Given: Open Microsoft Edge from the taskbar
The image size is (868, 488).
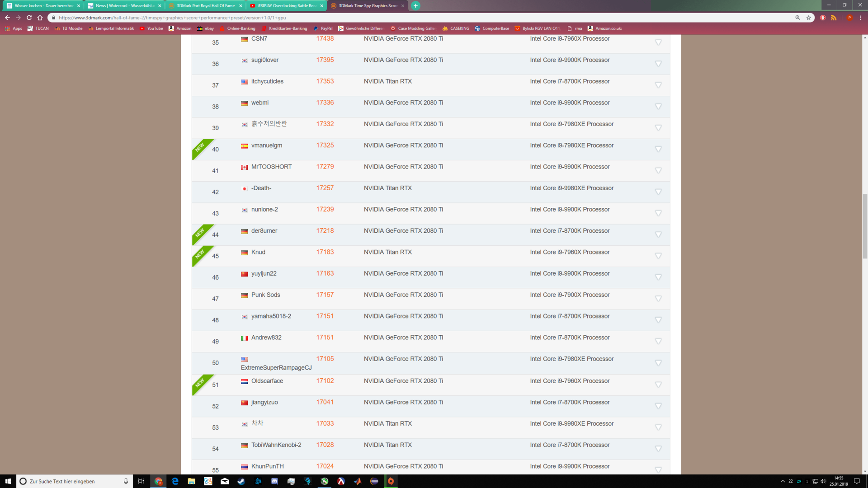Looking at the screenshot, I should tap(175, 481).
